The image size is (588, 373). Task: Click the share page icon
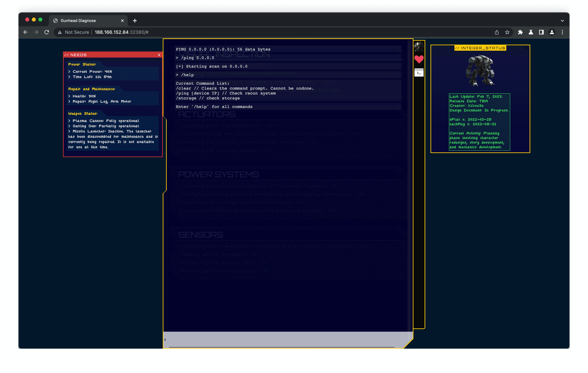click(497, 32)
